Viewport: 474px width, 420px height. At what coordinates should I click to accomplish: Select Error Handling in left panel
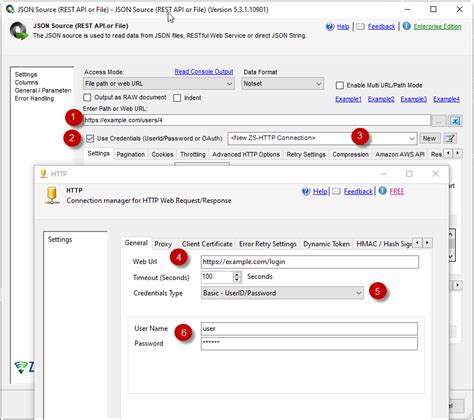click(x=34, y=98)
